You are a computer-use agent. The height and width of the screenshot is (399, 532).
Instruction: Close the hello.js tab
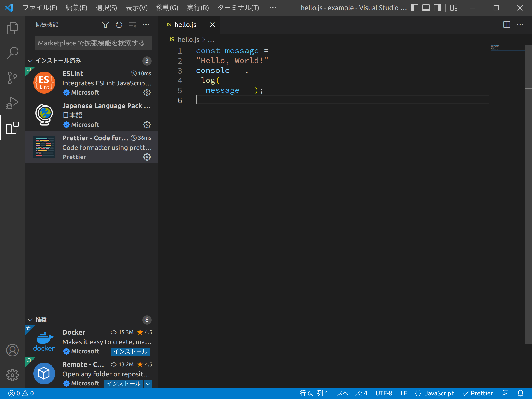tap(212, 25)
